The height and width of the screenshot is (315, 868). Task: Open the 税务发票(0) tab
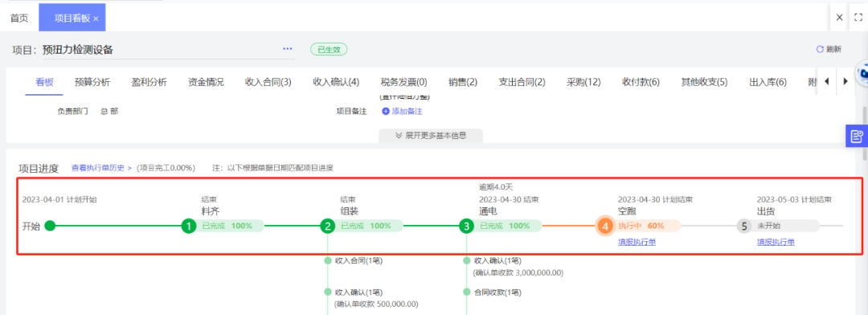point(404,82)
